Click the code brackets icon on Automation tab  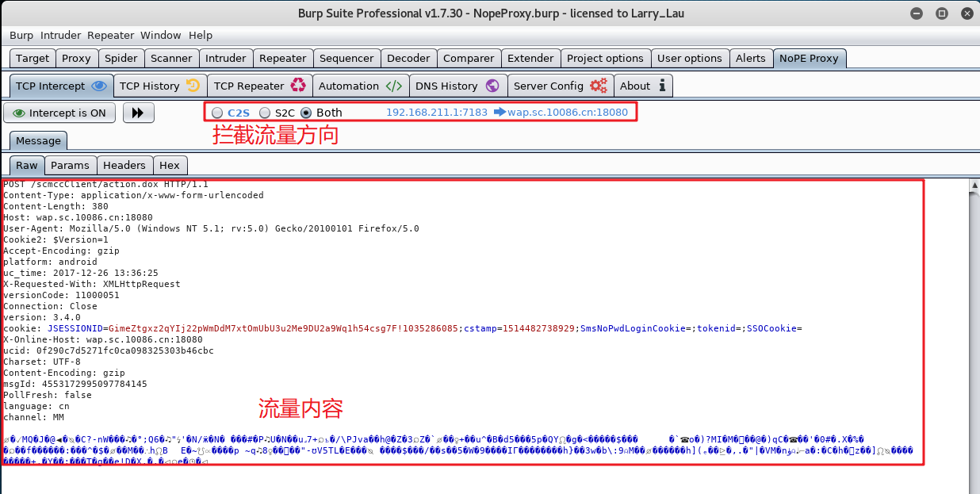point(394,86)
